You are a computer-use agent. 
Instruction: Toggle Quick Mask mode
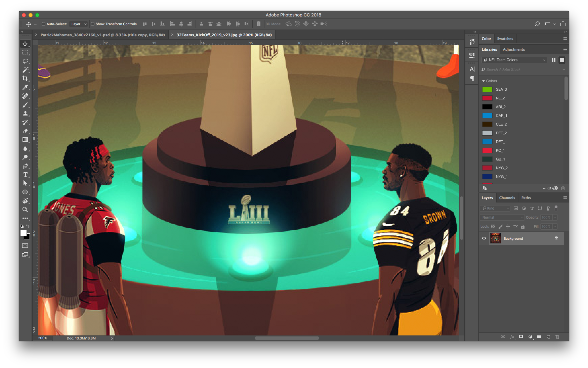tap(25, 246)
